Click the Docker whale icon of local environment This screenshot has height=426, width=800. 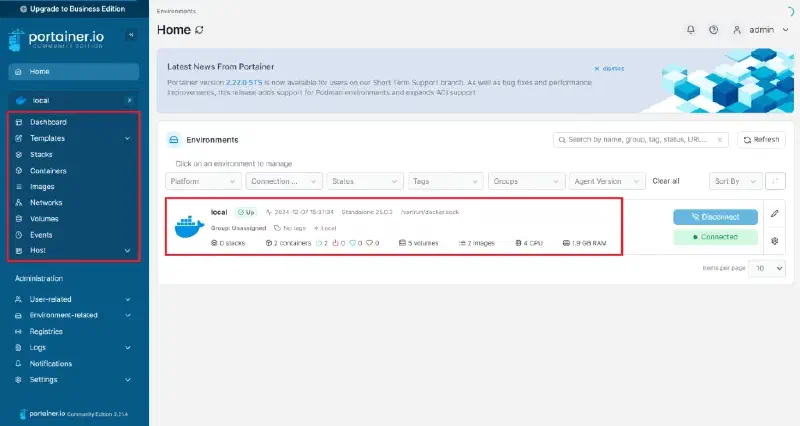pyautogui.click(x=189, y=227)
